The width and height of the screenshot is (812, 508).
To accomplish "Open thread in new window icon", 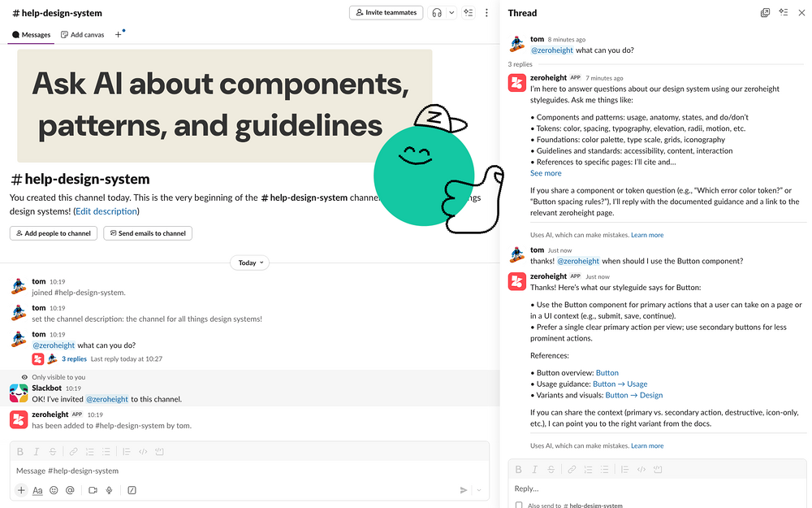I will [x=765, y=13].
